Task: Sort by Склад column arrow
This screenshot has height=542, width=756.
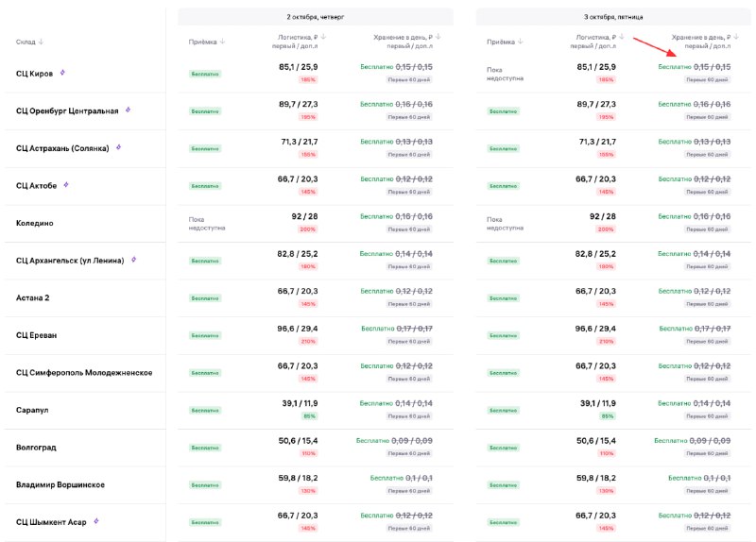Action: (x=41, y=42)
